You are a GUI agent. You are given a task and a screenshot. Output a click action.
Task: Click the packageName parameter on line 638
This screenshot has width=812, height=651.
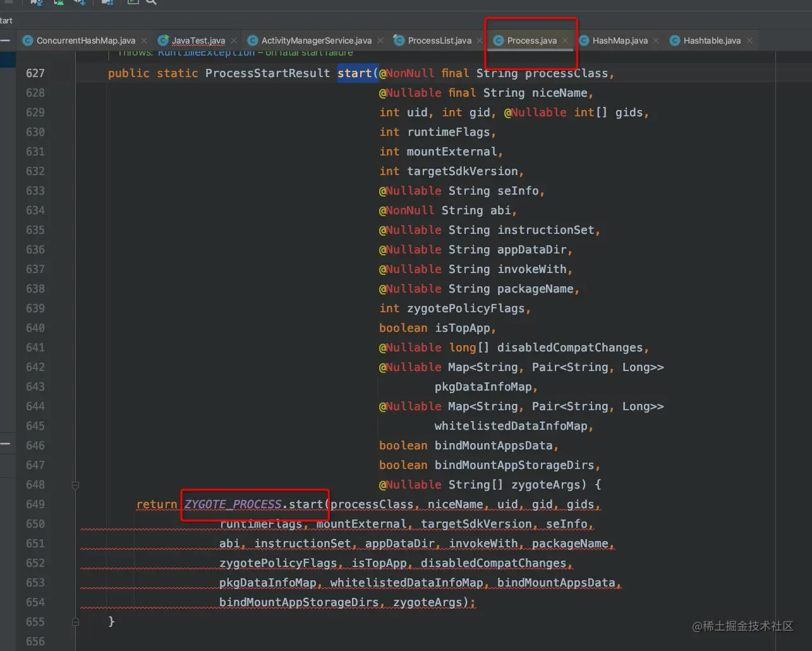click(x=535, y=289)
